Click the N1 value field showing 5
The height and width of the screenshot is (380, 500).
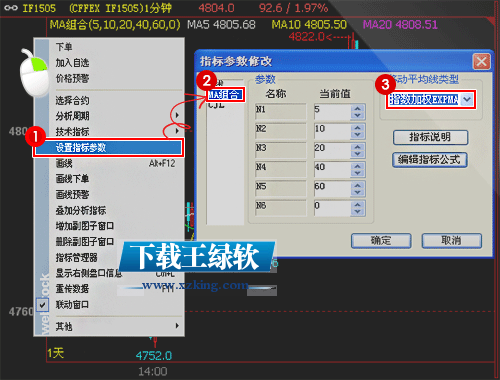(332, 111)
